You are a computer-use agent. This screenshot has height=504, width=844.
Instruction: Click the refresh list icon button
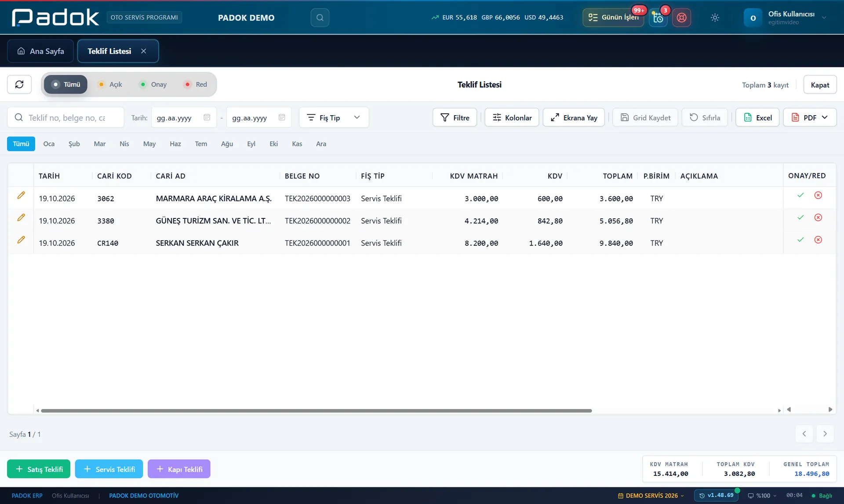click(19, 84)
